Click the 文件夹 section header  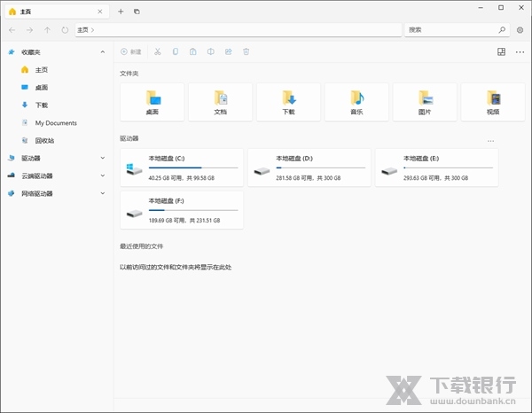pos(129,74)
